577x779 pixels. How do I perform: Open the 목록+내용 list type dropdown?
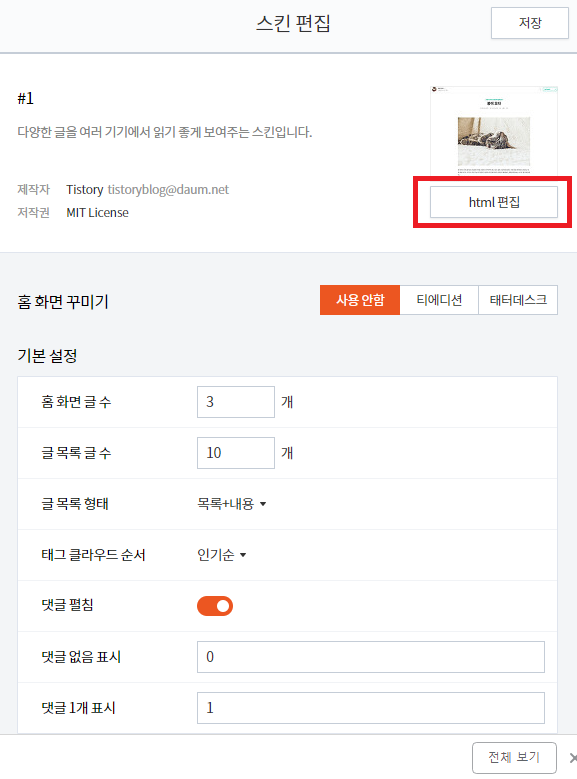pyautogui.click(x=232, y=504)
